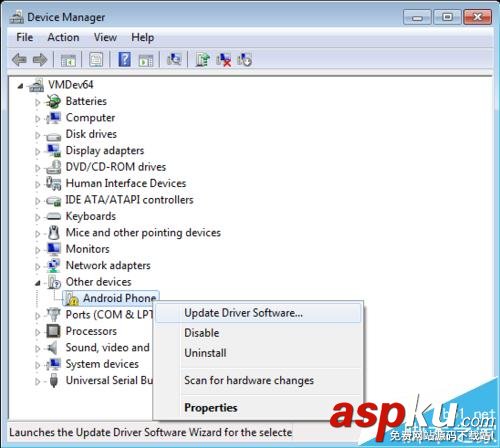The width and height of the screenshot is (500, 448).
Task: Select the Ports (COM & LPT) row
Action: [x=109, y=314]
